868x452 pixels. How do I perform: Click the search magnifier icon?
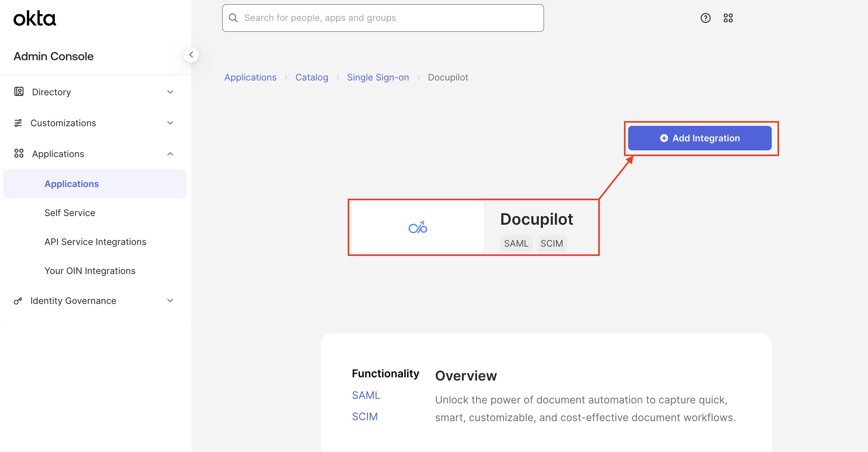click(x=233, y=18)
